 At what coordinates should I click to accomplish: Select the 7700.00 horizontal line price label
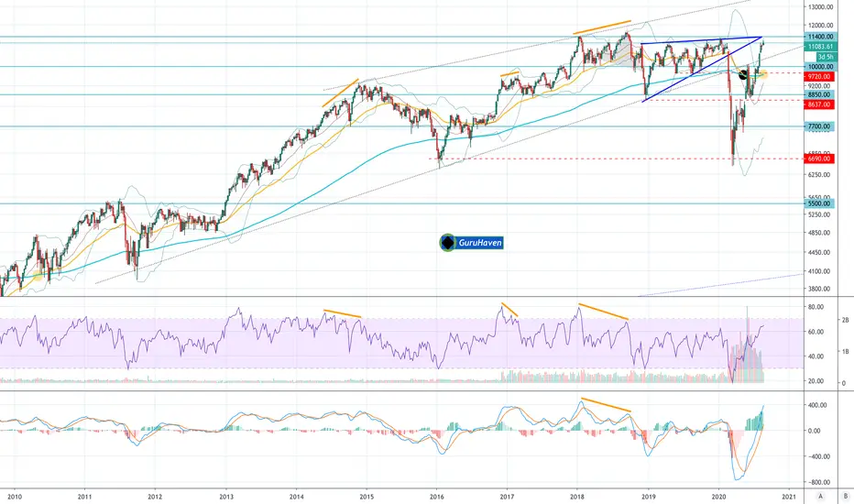tap(820, 126)
